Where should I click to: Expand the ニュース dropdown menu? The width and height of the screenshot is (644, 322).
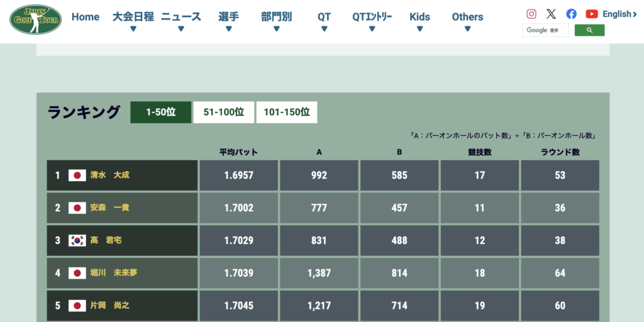click(x=180, y=21)
